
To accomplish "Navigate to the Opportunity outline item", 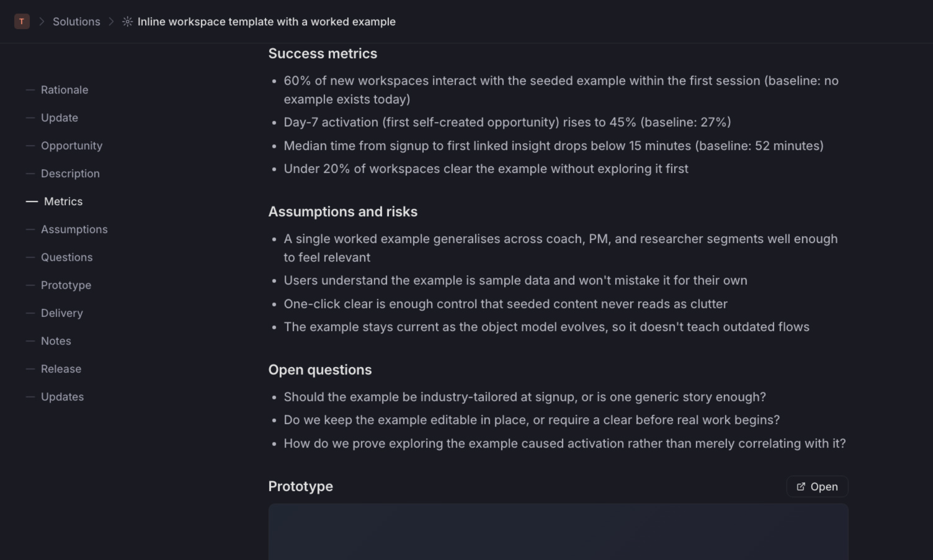I will [x=72, y=146].
